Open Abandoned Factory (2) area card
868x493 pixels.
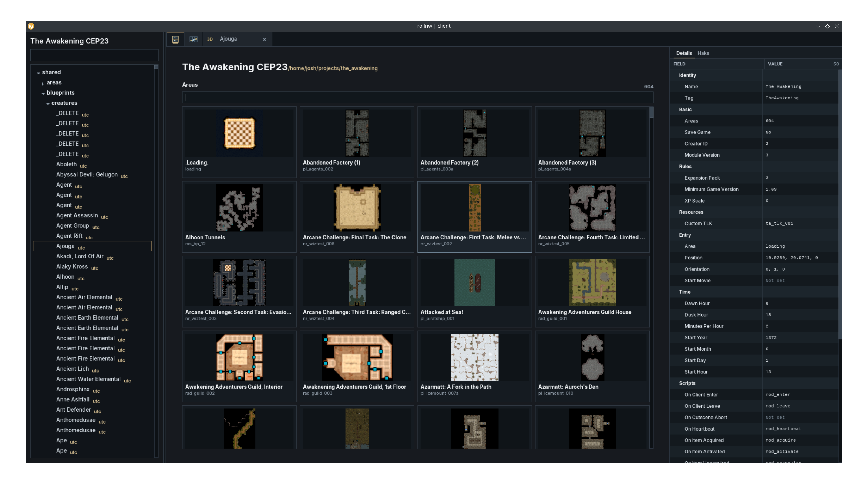tap(474, 142)
